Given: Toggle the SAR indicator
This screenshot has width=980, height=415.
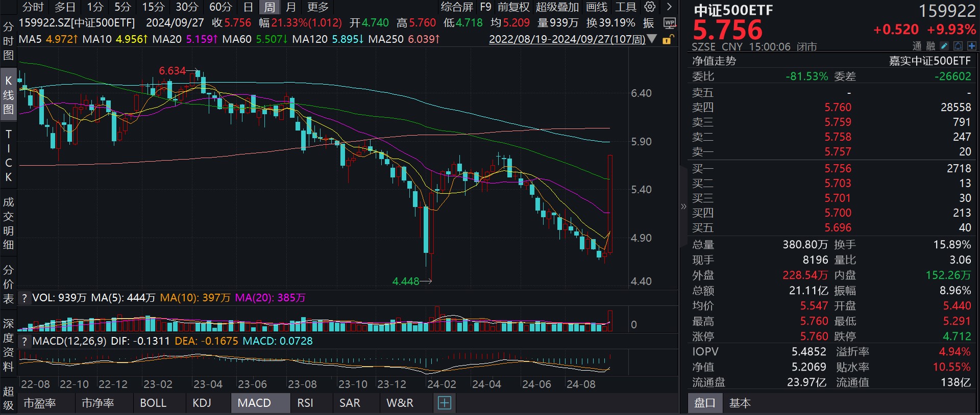Looking at the screenshot, I should (x=350, y=403).
